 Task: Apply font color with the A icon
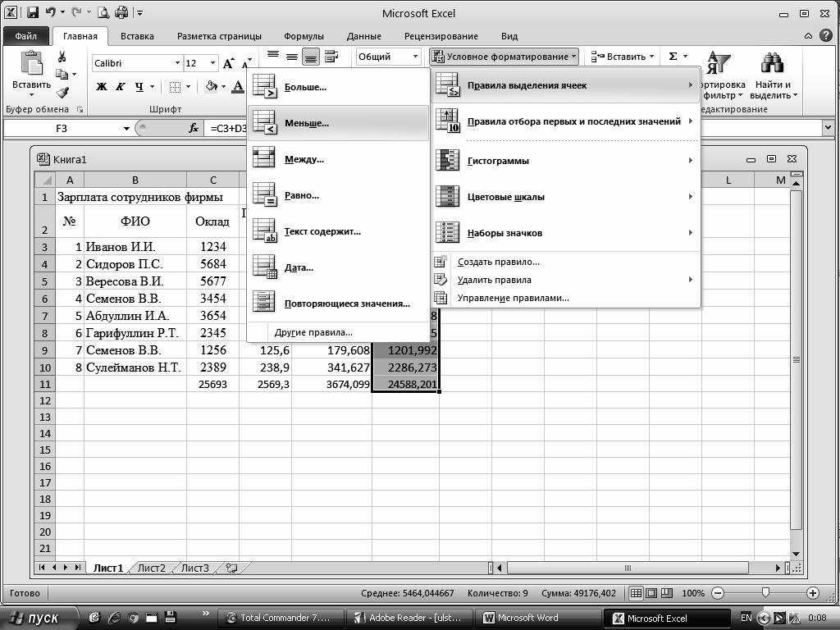tap(238, 86)
